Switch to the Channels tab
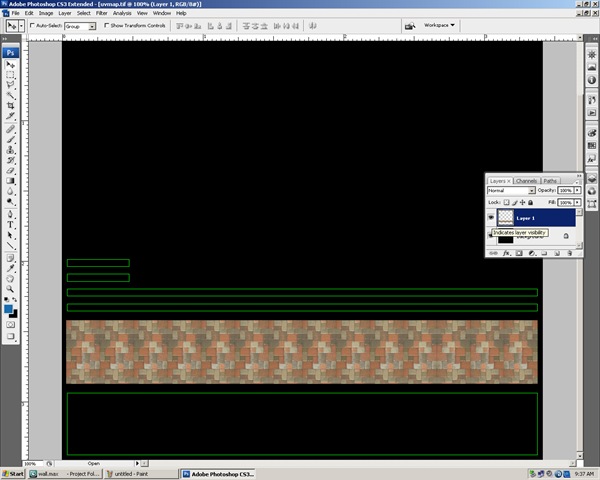 [x=526, y=181]
